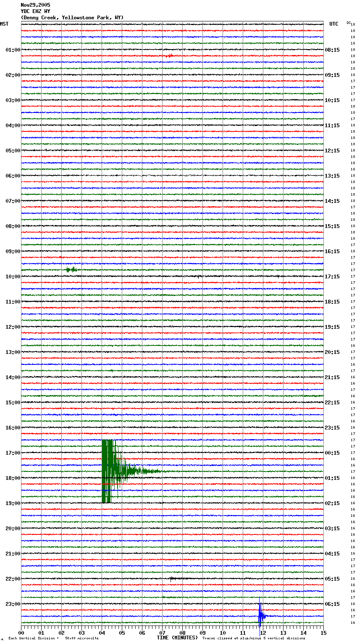
Task: Select the 02:00 MST row label
Action: pyautogui.click(x=13, y=75)
